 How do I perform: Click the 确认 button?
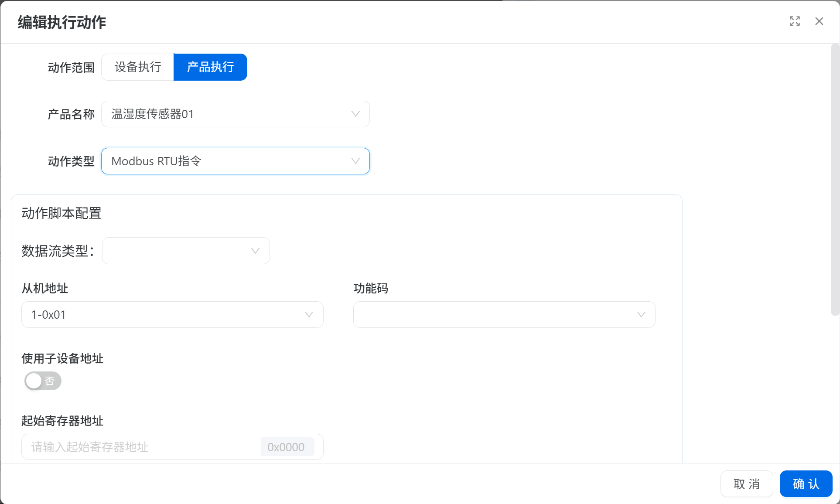pyautogui.click(x=806, y=484)
